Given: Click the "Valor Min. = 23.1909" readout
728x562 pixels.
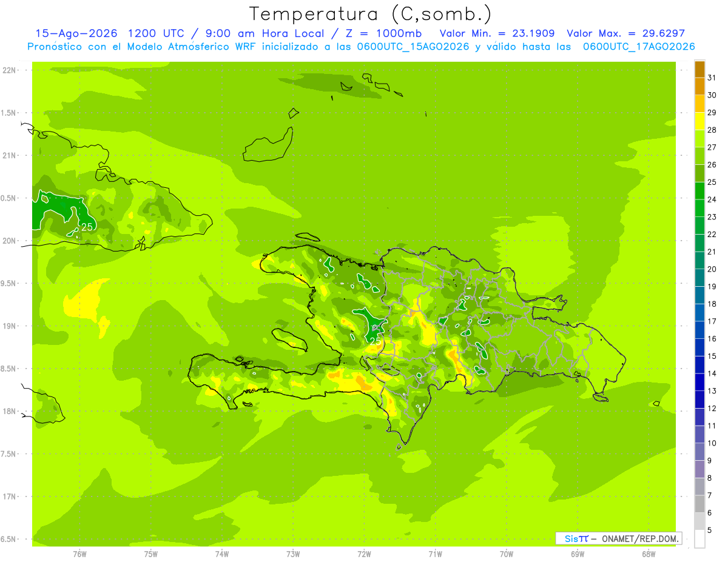Looking at the screenshot, I should pos(496,33).
